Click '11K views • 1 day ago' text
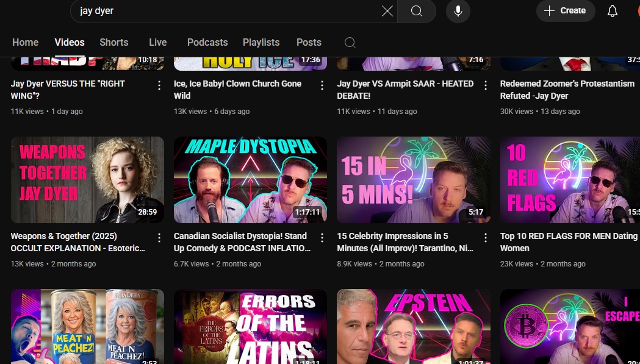Viewport: 640px width, 364px height. (x=46, y=112)
